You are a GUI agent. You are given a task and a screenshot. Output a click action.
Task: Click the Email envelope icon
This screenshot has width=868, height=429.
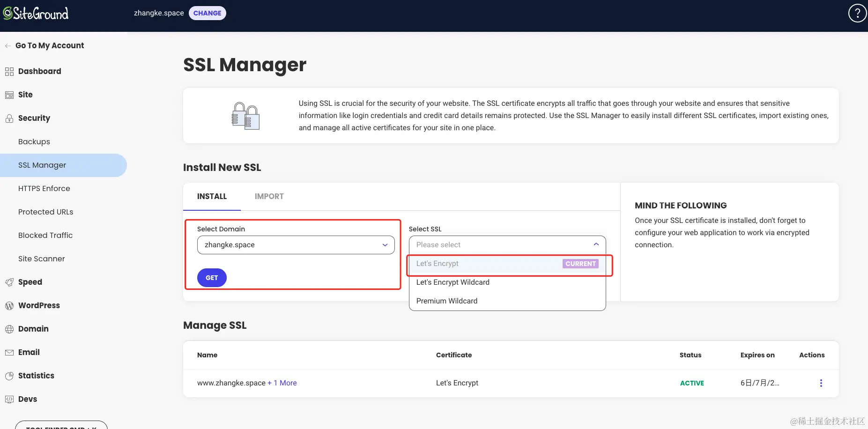click(x=9, y=352)
